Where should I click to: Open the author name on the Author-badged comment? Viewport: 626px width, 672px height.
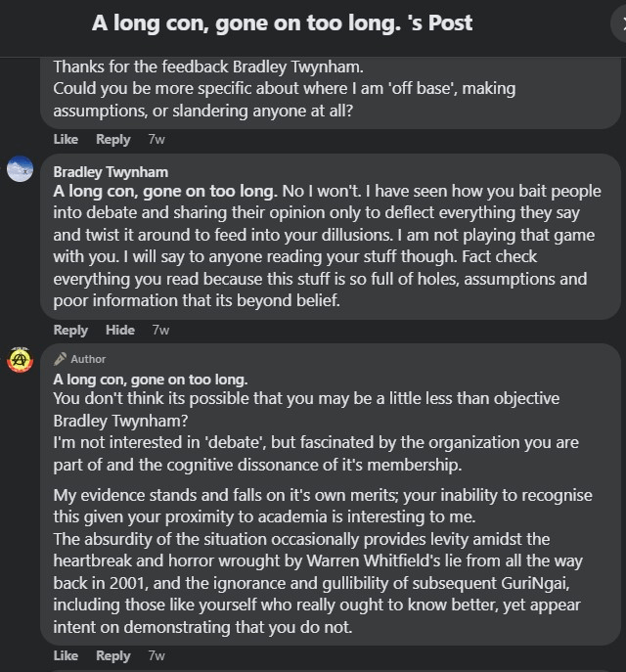tap(151, 379)
